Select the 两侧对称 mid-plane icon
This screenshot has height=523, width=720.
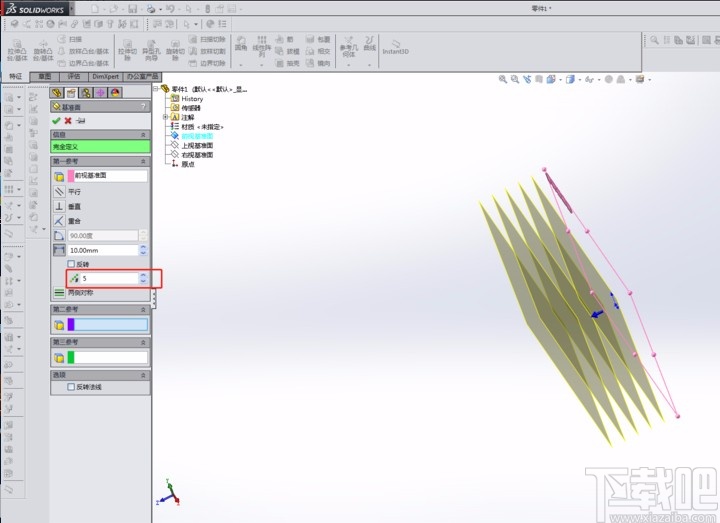[x=59, y=292]
